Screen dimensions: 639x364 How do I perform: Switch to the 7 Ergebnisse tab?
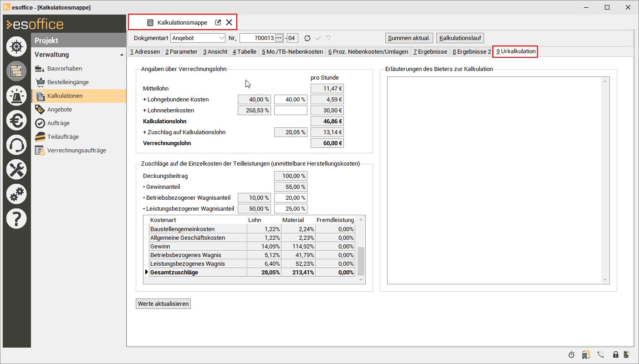click(x=430, y=52)
